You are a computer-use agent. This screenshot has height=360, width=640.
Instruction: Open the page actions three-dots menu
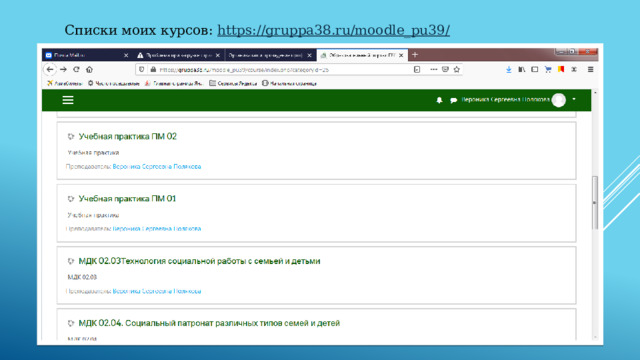click(x=433, y=69)
